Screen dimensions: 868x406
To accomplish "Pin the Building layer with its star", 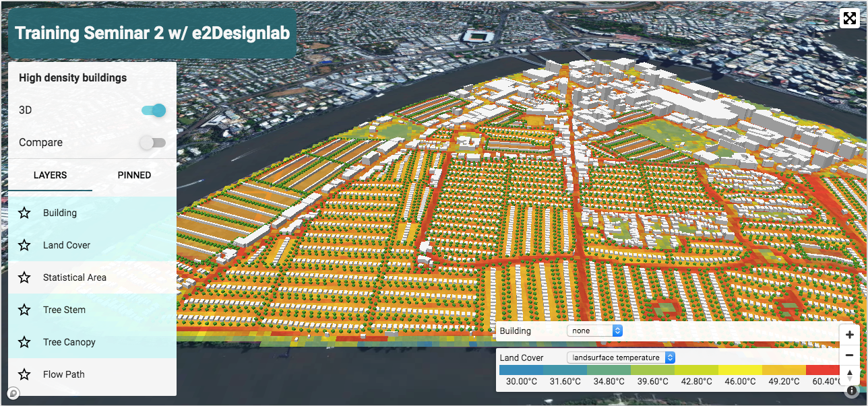I will tap(24, 213).
